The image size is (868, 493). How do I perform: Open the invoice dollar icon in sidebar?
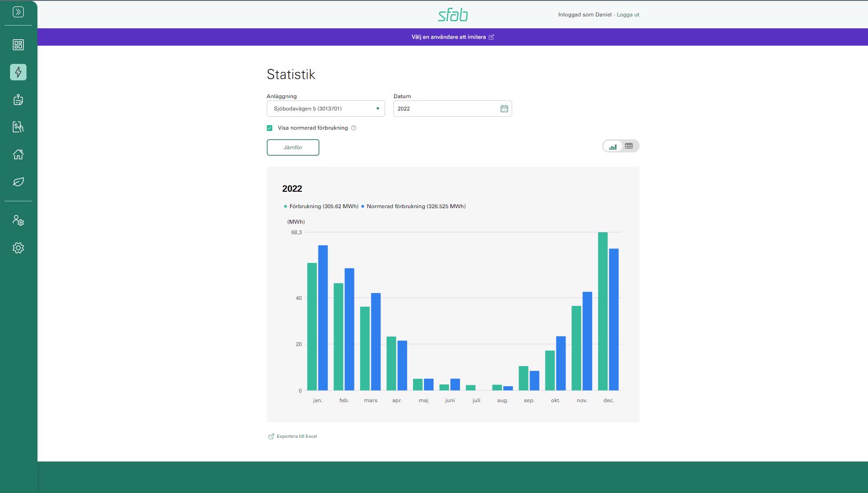point(18,127)
